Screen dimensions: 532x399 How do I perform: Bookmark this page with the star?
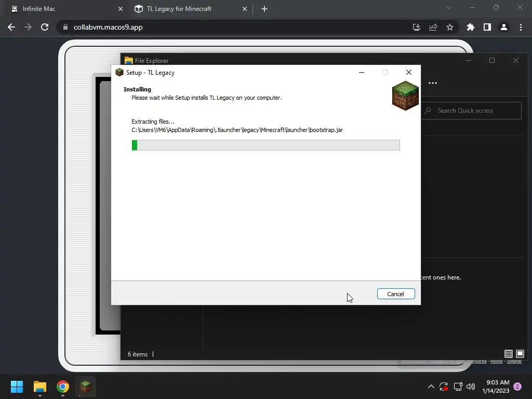(450, 27)
